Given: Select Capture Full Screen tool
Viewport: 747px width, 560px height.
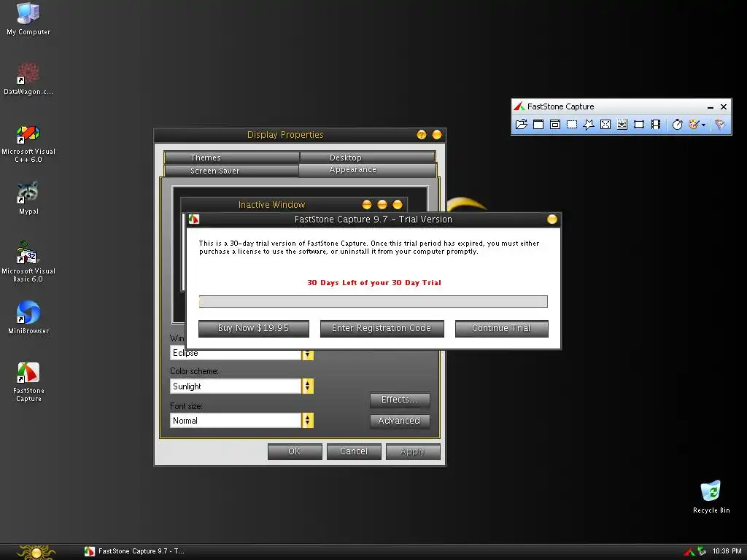Looking at the screenshot, I should point(605,124).
